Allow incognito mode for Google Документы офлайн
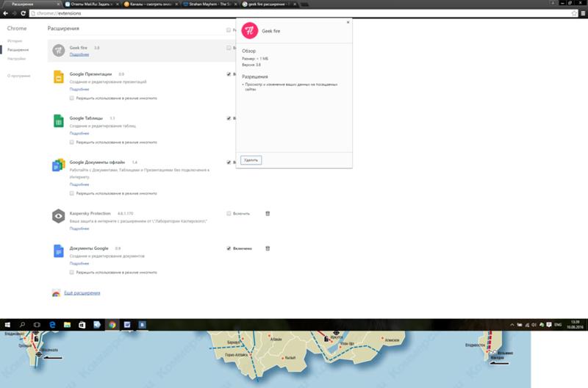 (x=71, y=193)
